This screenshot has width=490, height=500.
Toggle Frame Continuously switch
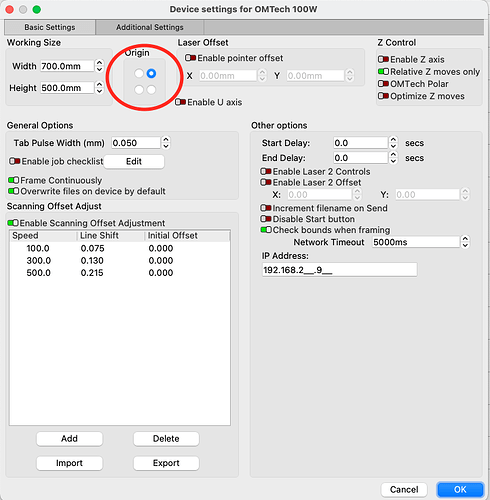pyautogui.click(x=14, y=180)
